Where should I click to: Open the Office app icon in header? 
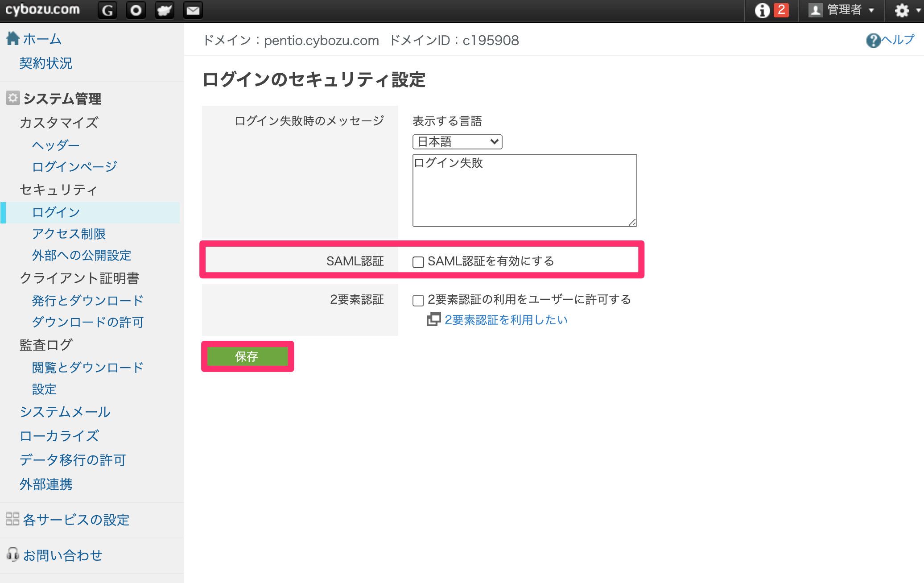coord(136,10)
